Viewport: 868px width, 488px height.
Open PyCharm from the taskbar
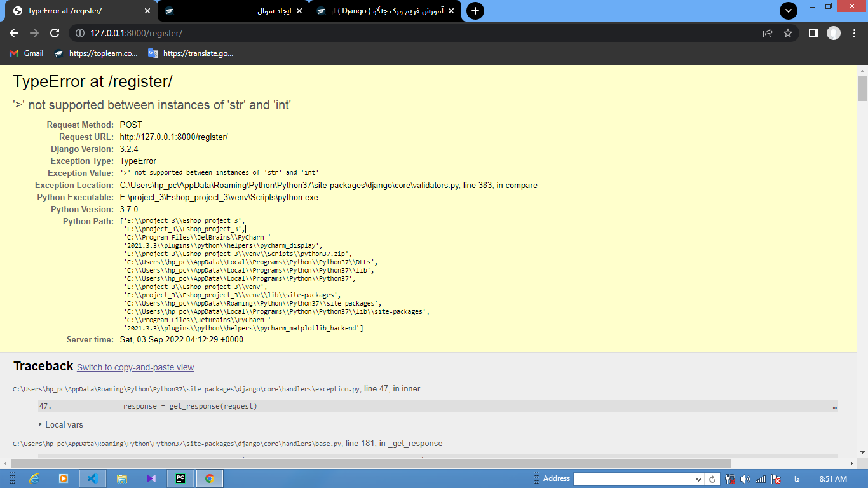point(180,478)
